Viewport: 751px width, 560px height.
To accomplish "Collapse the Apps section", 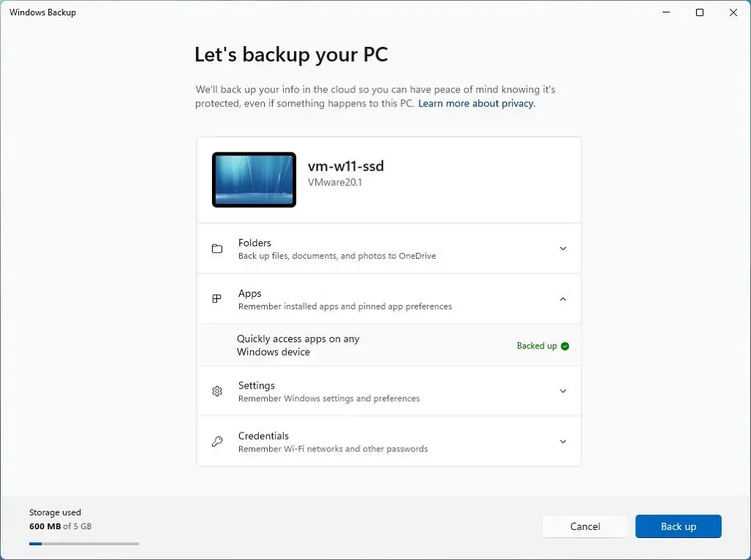I will tap(563, 298).
